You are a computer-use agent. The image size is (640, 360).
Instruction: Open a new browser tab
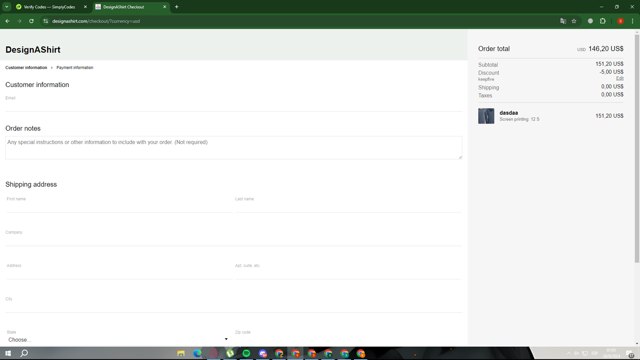tap(177, 7)
